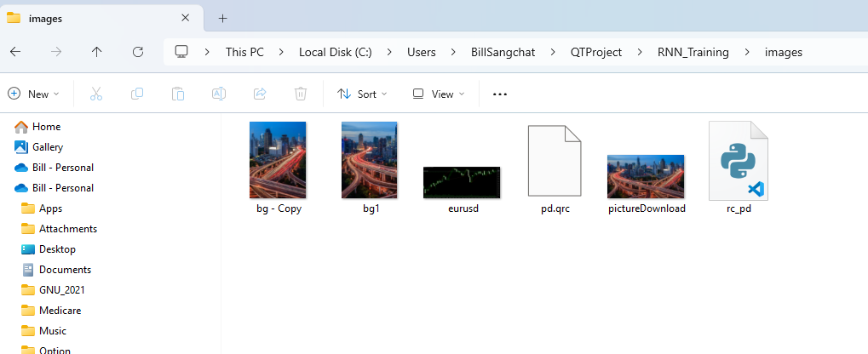Image resolution: width=868 pixels, height=354 pixels.
Task: Click QTProject in the address breadcrumb
Action: pyautogui.click(x=596, y=52)
